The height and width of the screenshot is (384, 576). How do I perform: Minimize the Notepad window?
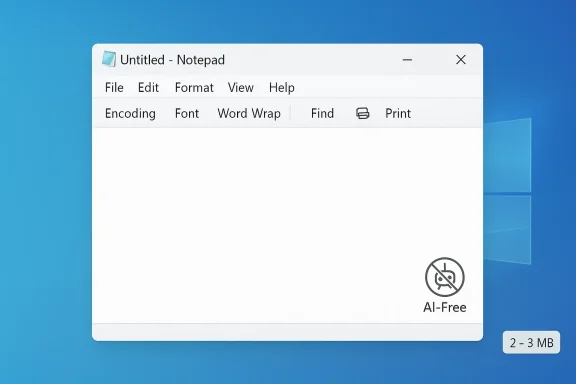407,60
